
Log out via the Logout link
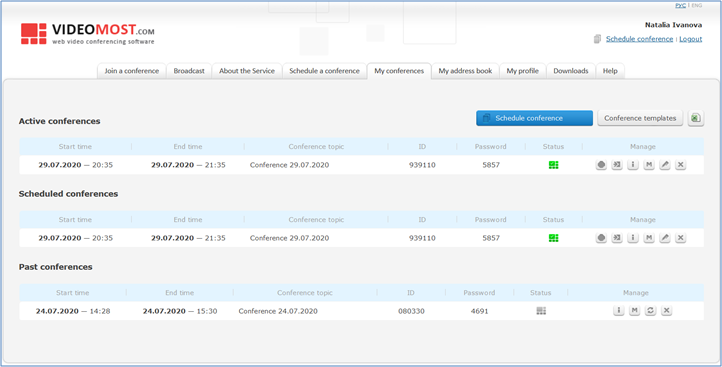(691, 39)
